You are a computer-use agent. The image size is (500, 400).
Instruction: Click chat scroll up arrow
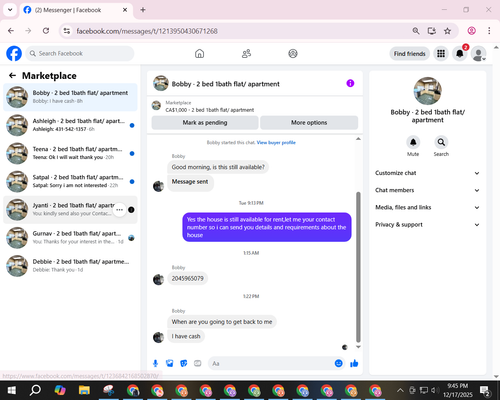click(x=358, y=139)
